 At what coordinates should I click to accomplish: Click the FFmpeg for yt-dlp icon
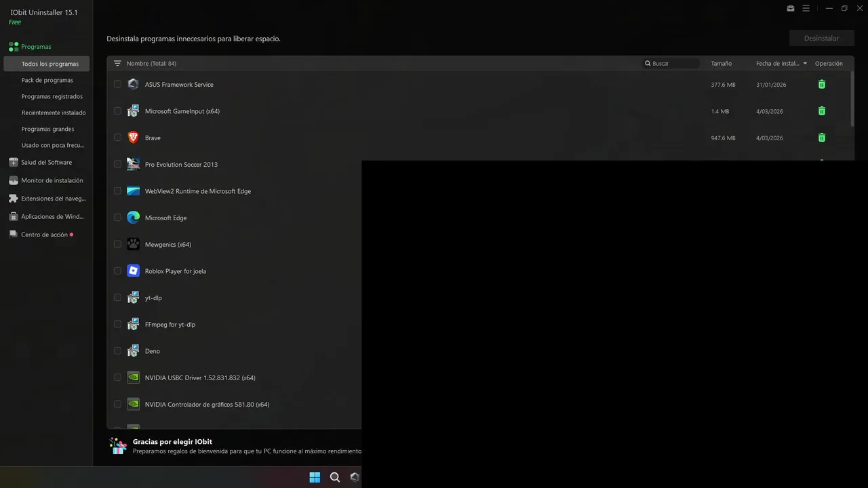pos(133,324)
